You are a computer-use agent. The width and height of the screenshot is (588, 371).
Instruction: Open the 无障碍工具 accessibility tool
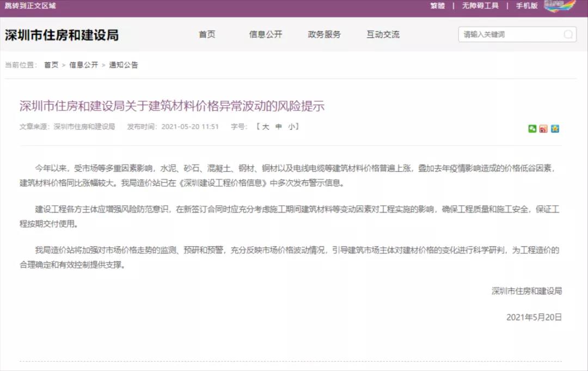(480, 5)
